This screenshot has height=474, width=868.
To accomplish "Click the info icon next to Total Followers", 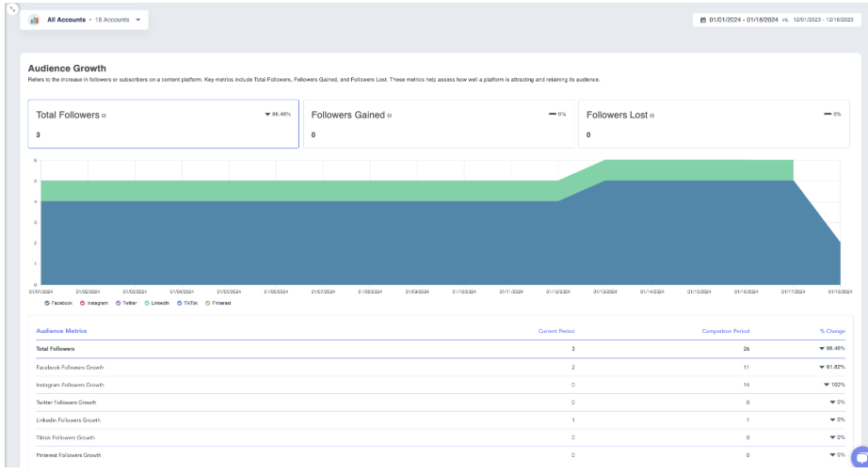I will pyautogui.click(x=104, y=116).
